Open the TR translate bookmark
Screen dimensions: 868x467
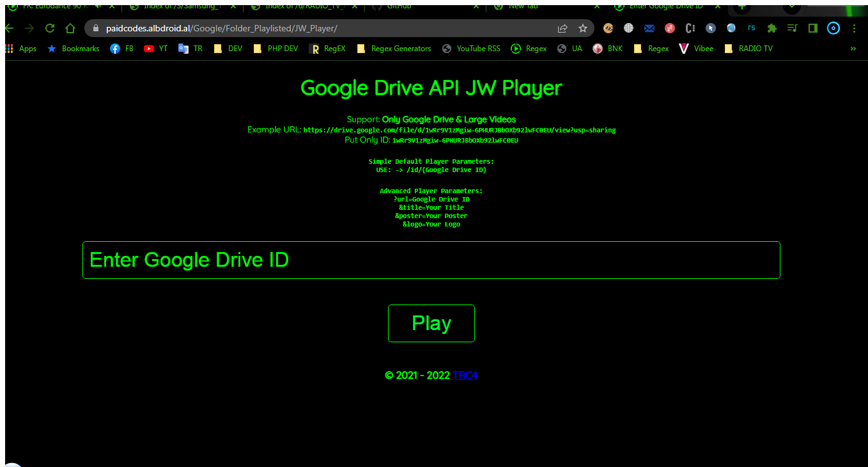190,49
